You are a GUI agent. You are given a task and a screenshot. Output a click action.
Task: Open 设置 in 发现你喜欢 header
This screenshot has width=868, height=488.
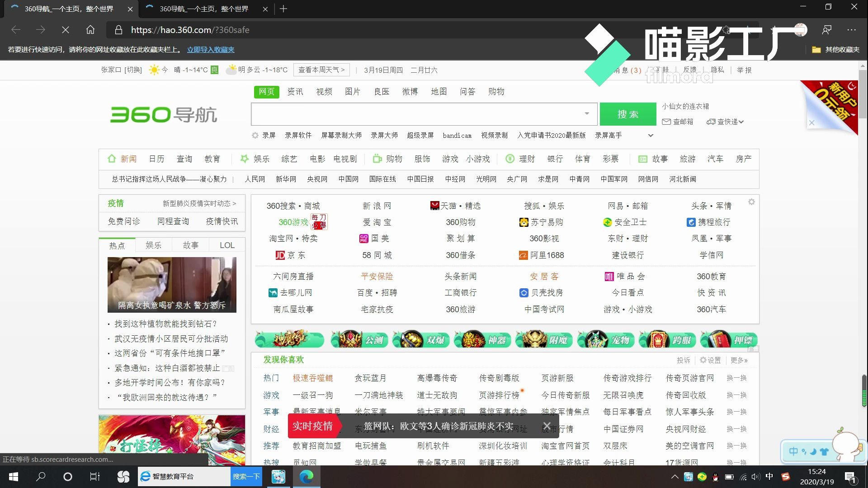[x=710, y=360]
